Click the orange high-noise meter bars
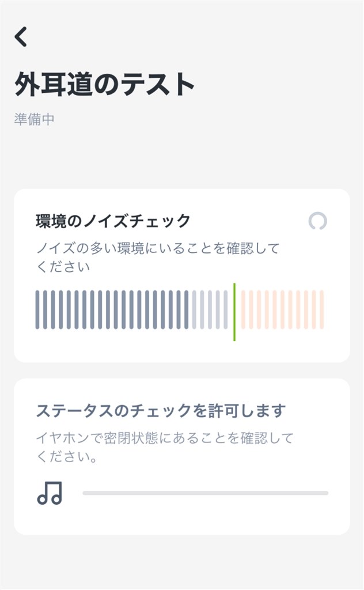The height and width of the screenshot is (590, 364). click(282, 310)
